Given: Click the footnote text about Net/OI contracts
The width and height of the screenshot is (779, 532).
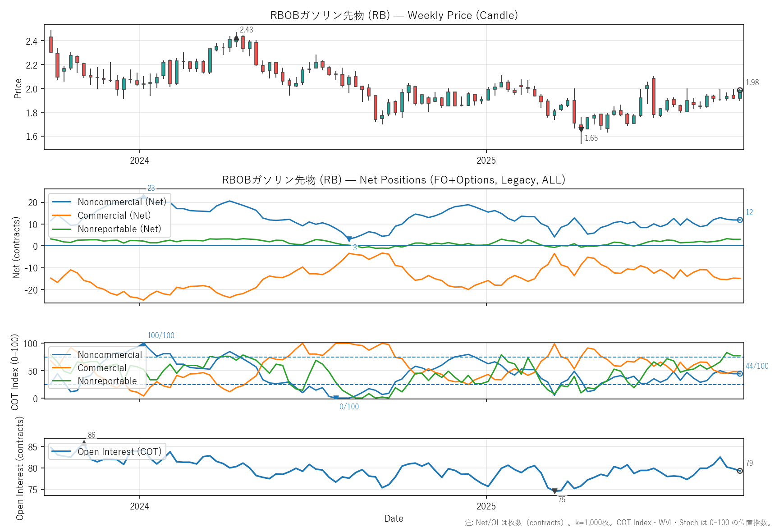Looking at the screenshot, I should point(618,523).
